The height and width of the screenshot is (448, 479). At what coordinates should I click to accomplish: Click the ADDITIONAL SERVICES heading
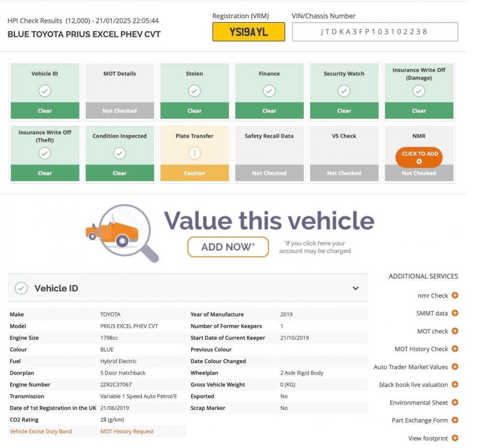423,276
